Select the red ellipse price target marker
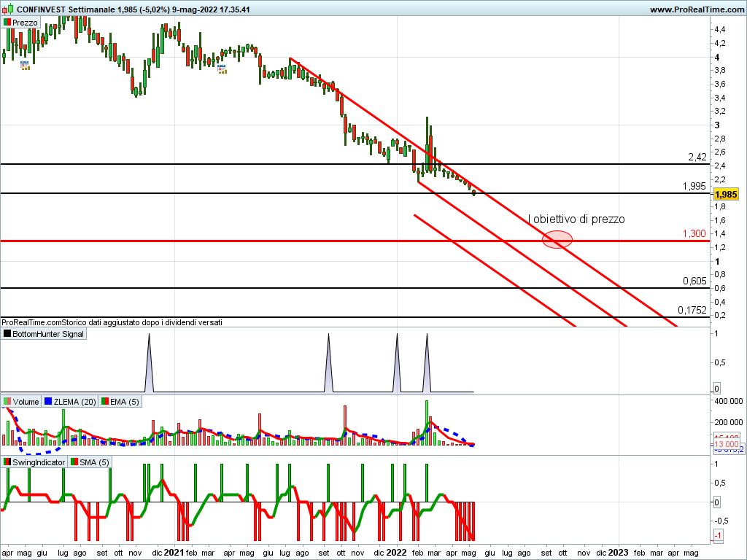The height and width of the screenshot is (560, 747). (557, 238)
